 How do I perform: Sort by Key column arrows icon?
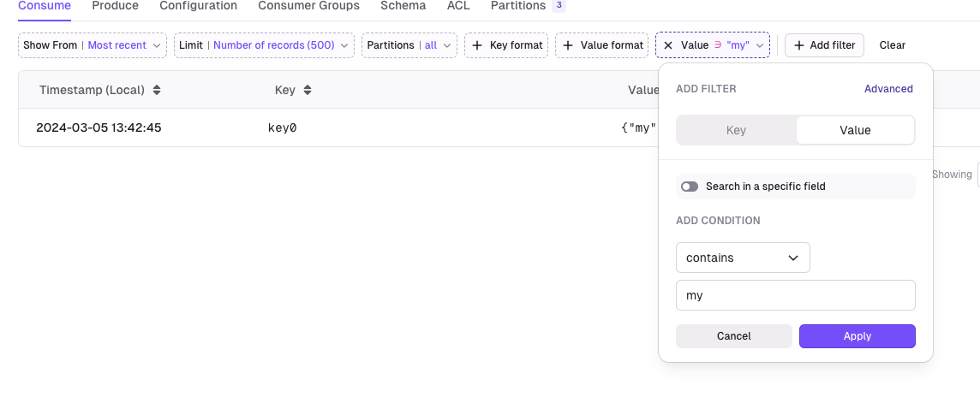[x=307, y=90]
